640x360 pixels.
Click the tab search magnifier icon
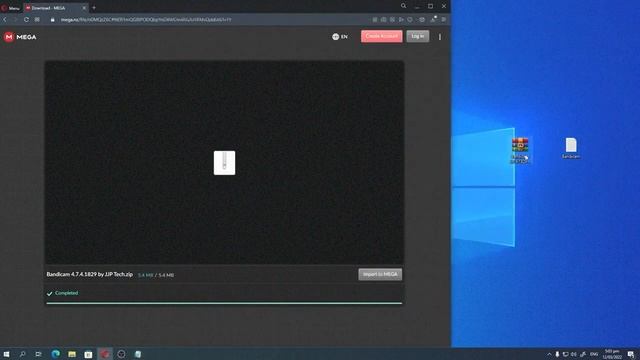click(403, 6)
